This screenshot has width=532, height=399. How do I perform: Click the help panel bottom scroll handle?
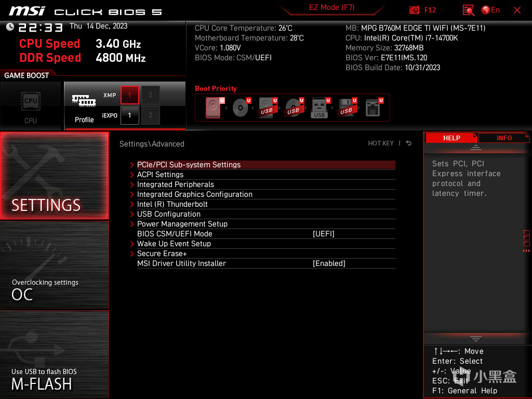tap(476, 339)
